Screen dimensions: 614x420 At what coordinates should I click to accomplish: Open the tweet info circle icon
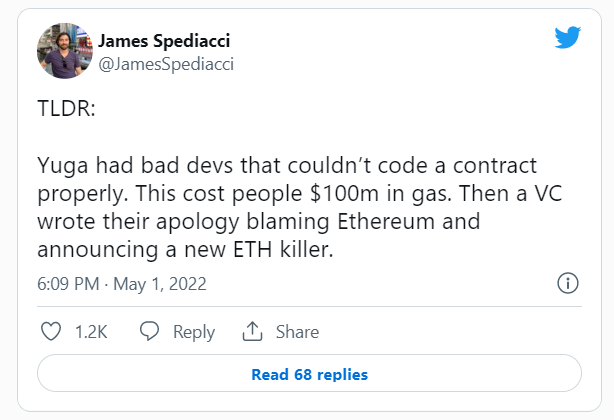(x=568, y=283)
